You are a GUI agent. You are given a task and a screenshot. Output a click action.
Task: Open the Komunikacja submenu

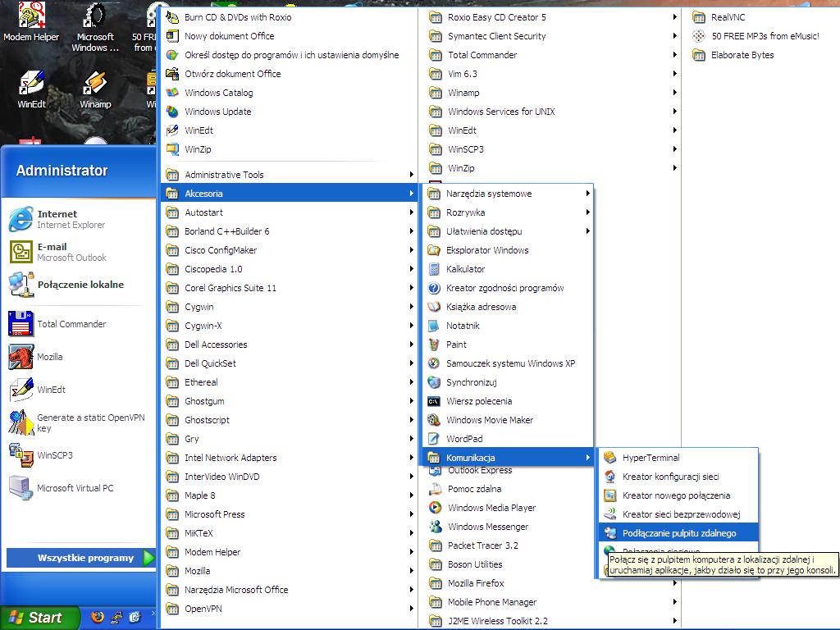(x=509, y=458)
